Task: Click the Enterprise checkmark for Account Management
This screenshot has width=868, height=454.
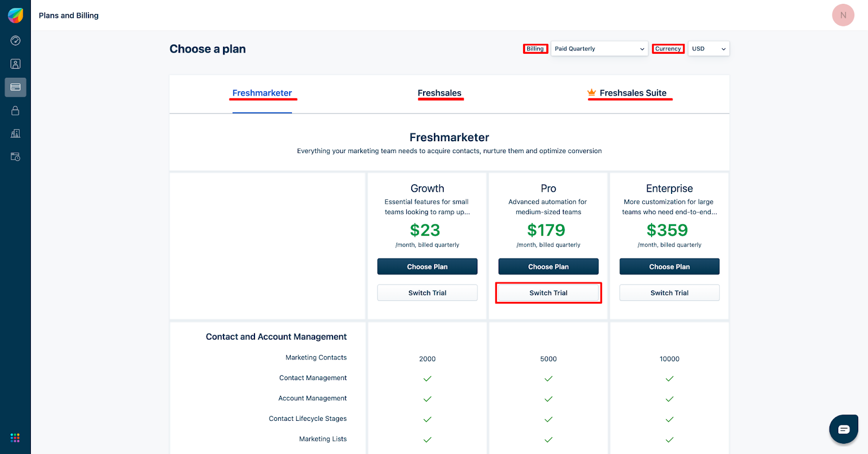Action: point(669,399)
